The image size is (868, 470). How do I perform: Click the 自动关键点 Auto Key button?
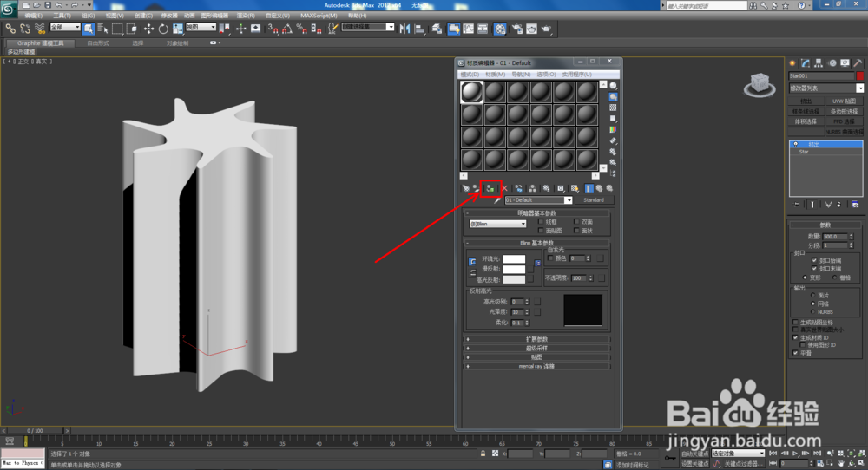694,454
